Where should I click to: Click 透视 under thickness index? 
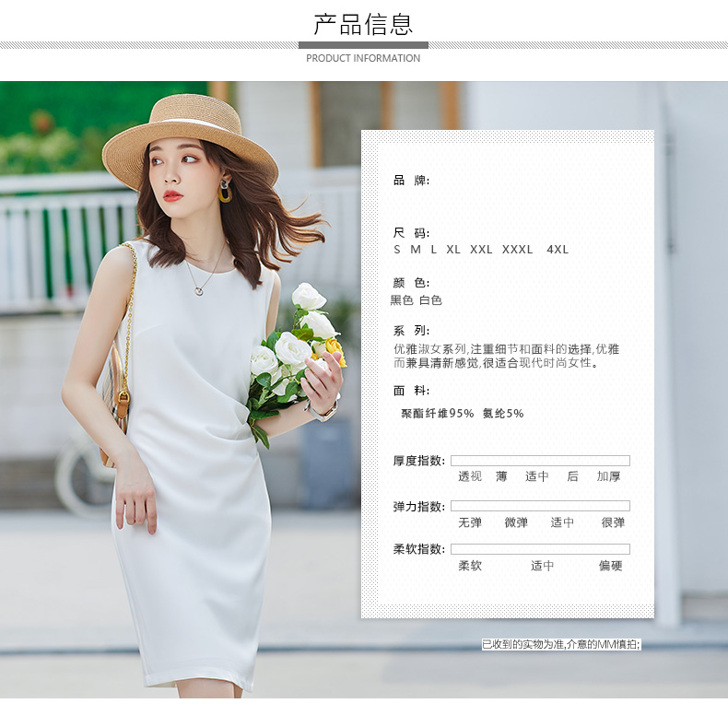[470, 476]
